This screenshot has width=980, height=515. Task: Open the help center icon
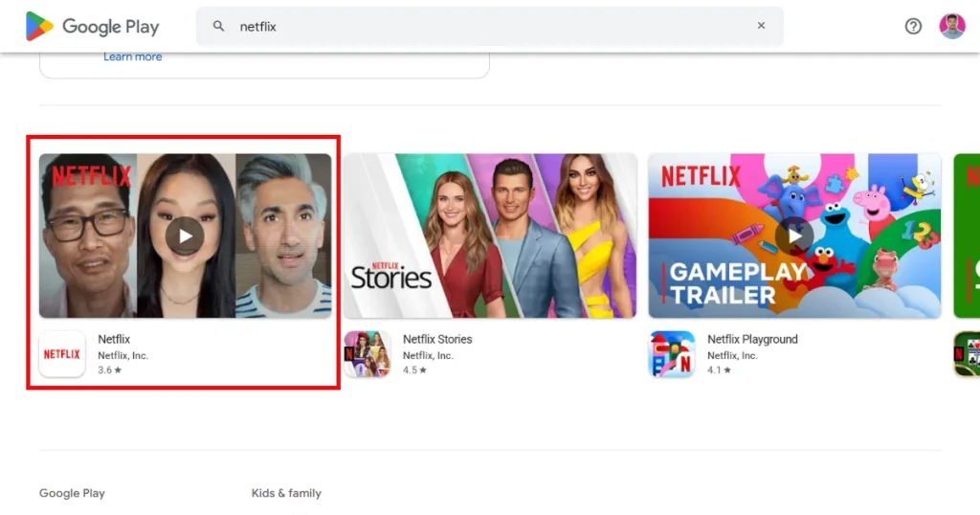click(x=913, y=26)
